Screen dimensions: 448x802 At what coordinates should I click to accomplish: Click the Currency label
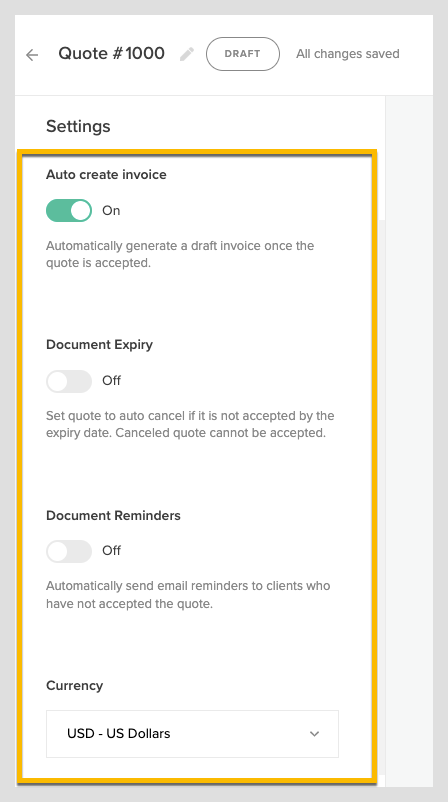[75, 685]
